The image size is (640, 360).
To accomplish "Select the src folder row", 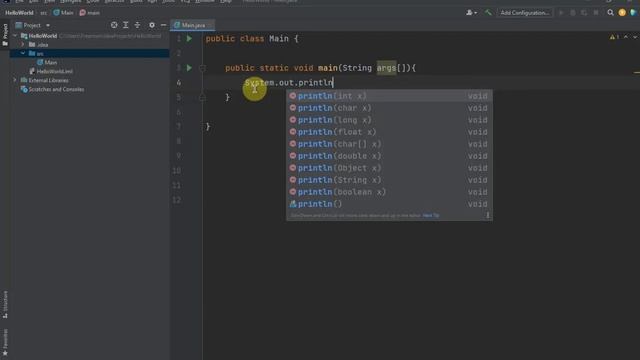I will (90, 53).
